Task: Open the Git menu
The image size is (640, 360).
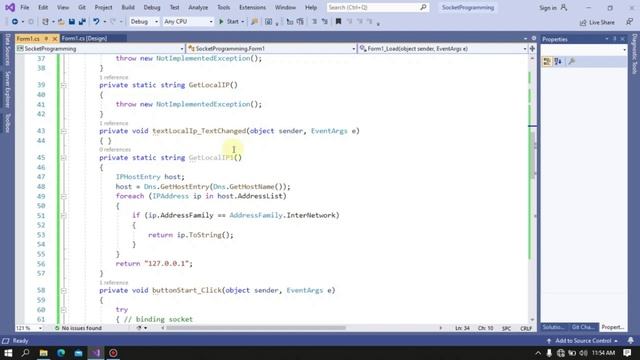Action: point(82,7)
